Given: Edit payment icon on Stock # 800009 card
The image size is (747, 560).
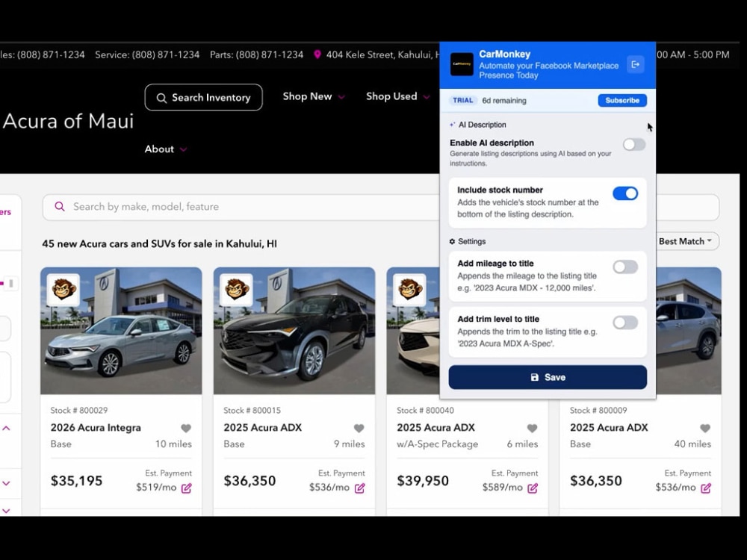Looking at the screenshot, I should [706, 488].
